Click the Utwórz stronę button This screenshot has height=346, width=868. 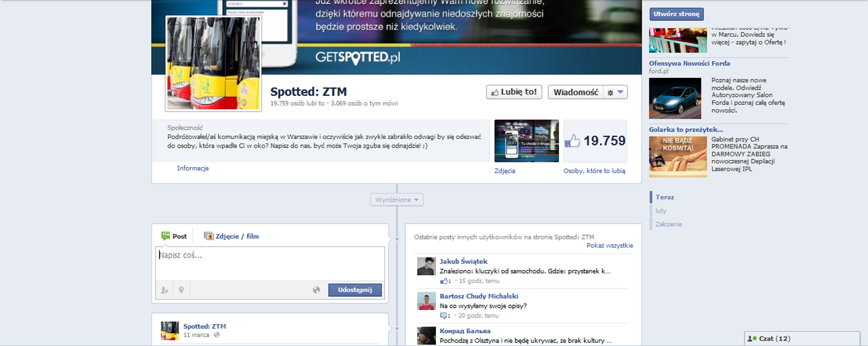point(676,14)
